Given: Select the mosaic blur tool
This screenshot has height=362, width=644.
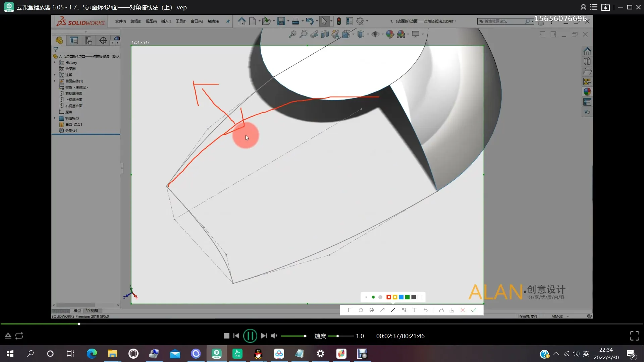Looking at the screenshot, I should [x=404, y=310].
